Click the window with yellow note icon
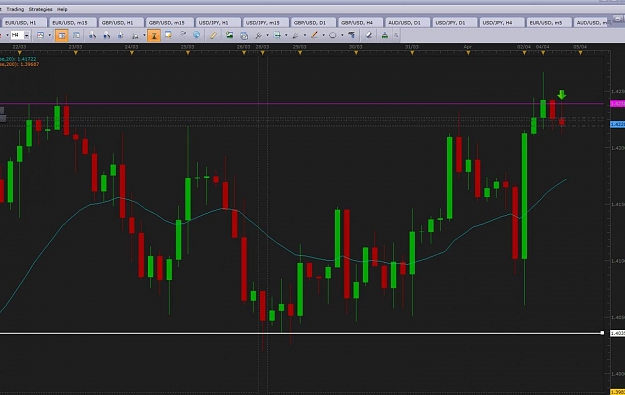Image resolution: width=625 pixels, height=395 pixels. [x=168, y=35]
